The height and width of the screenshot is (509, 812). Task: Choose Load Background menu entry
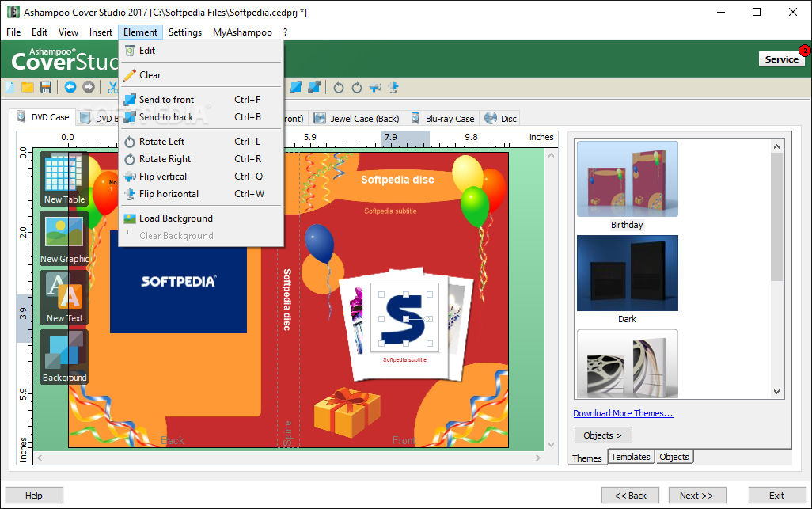tap(201, 218)
